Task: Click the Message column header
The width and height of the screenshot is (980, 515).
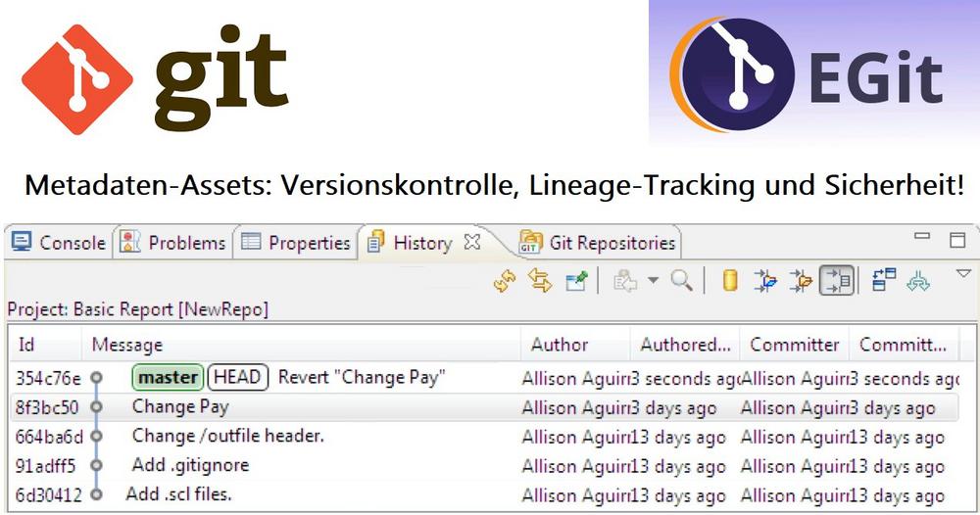Action: (x=127, y=345)
